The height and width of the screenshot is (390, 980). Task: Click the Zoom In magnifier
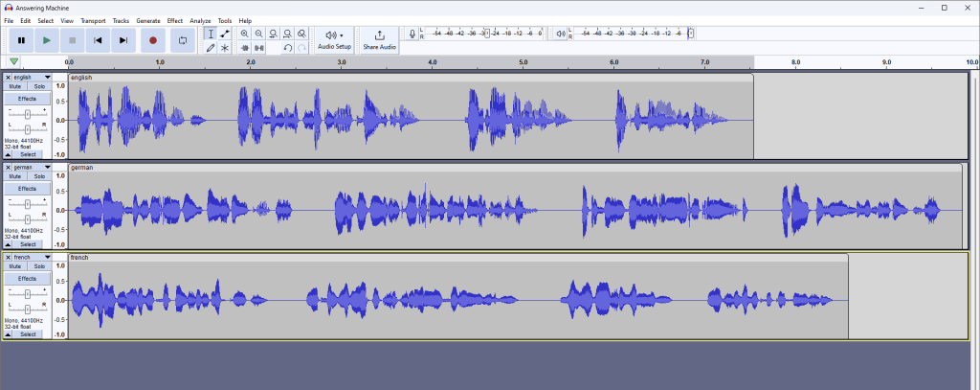coord(244,34)
